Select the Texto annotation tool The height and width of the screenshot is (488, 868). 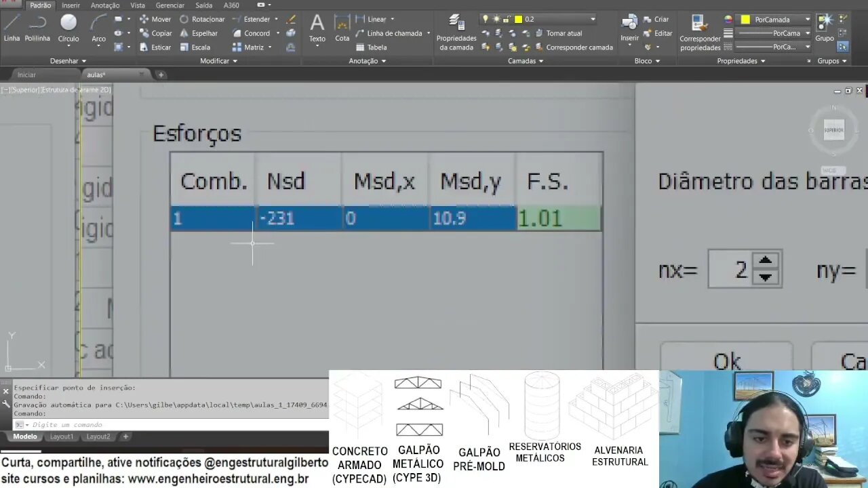pyautogui.click(x=317, y=28)
